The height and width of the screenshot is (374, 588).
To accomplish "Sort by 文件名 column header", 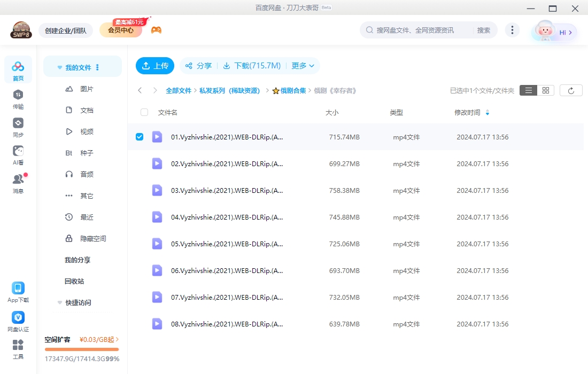I will click(x=168, y=112).
